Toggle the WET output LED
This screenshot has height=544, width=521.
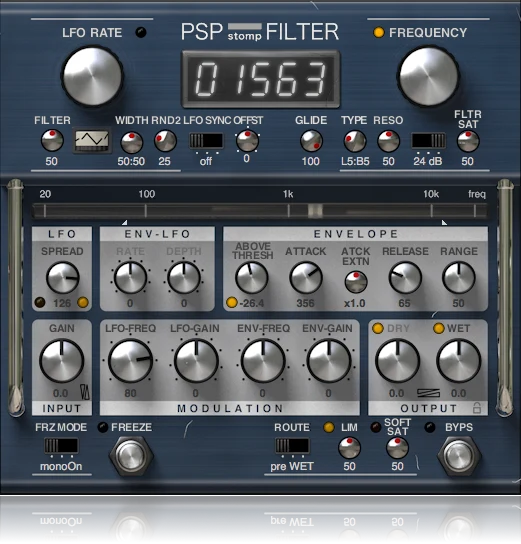pos(439,328)
